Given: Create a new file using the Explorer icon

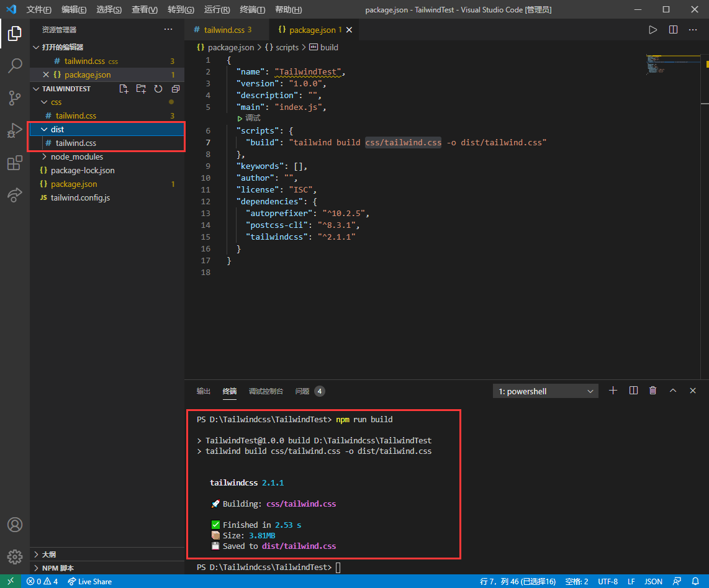Looking at the screenshot, I should 124,89.
